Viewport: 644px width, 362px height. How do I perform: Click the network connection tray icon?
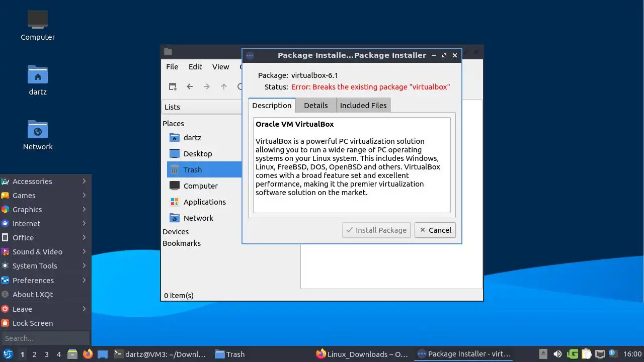coord(600,354)
